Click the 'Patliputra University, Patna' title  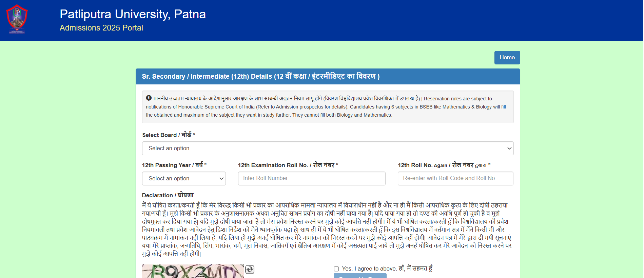(x=133, y=14)
